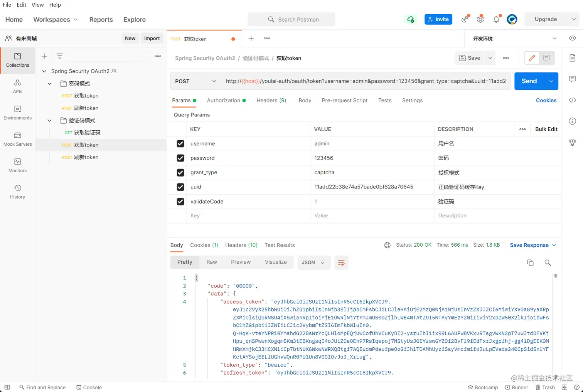This screenshot has height=392, width=583.
Task: Open the Send button dropdown arrow
Action: tap(551, 81)
